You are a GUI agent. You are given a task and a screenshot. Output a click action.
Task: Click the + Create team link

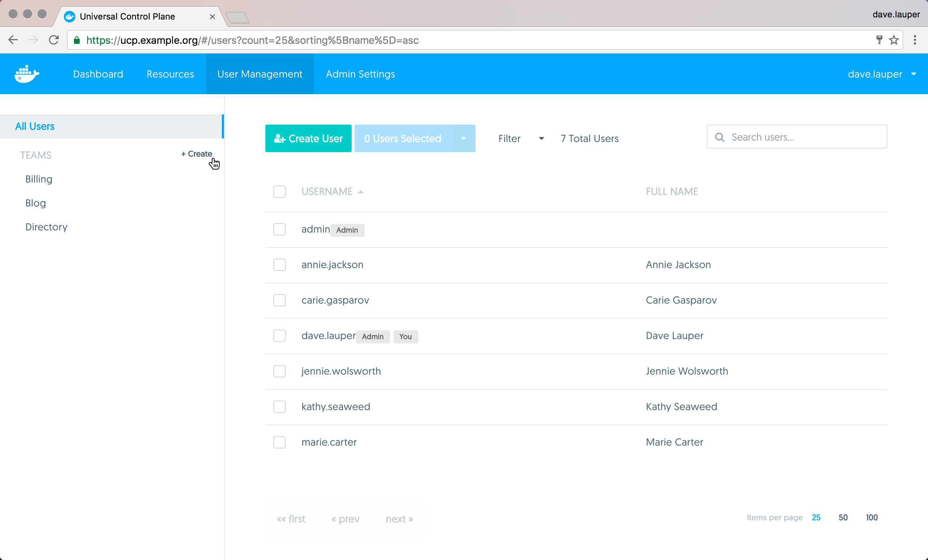[x=196, y=154]
